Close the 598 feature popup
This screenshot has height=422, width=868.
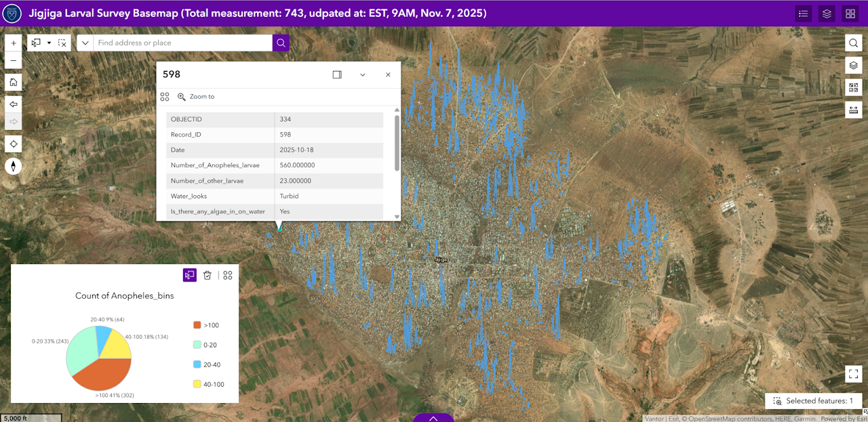point(388,75)
